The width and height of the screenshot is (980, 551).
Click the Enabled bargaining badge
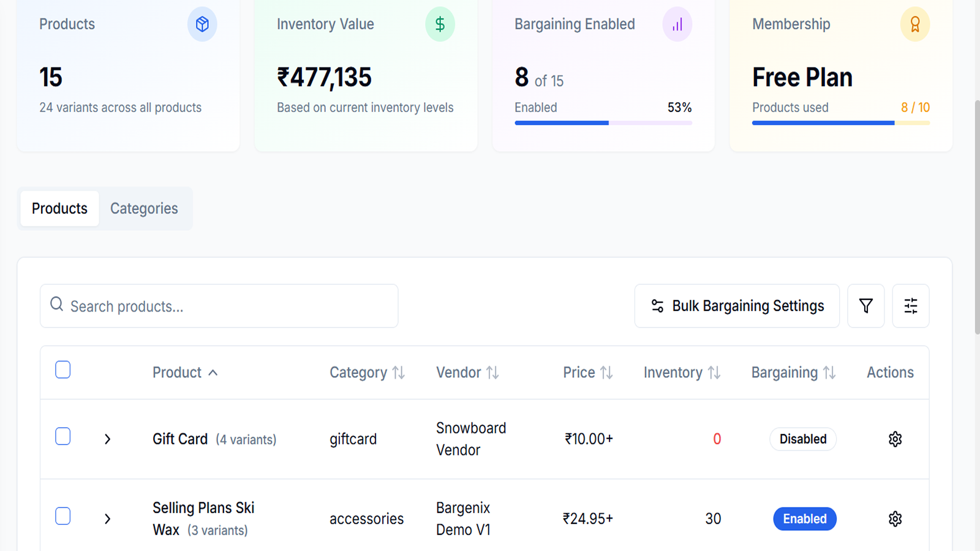[805, 519]
